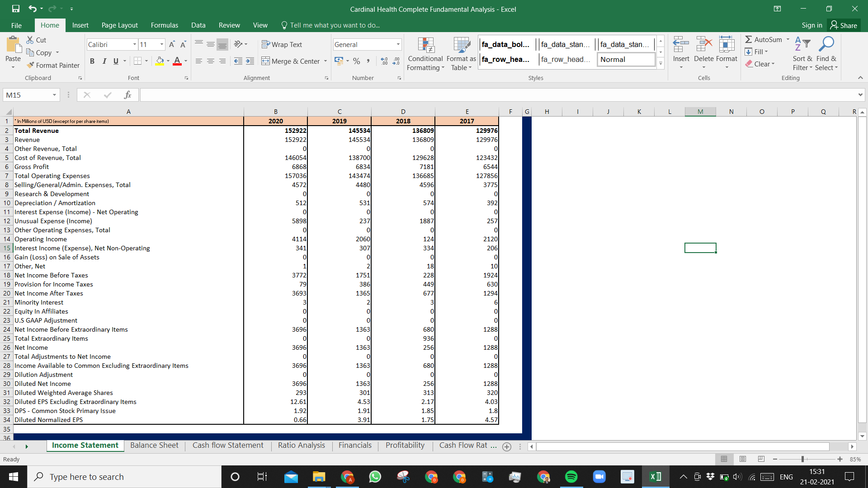The width and height of the screenshot is (868, 488).
Task: Click the Share button
Action: [844, 25]
